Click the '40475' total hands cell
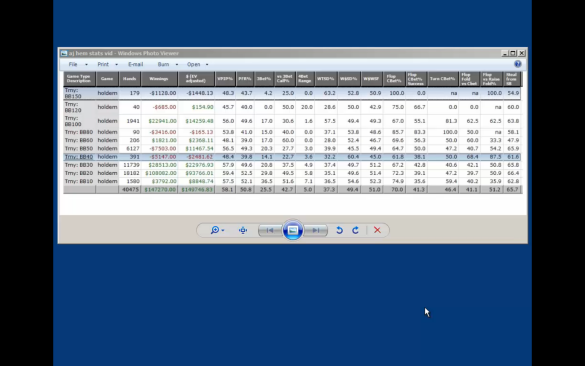The image size is (585, 366). [131, 190]
